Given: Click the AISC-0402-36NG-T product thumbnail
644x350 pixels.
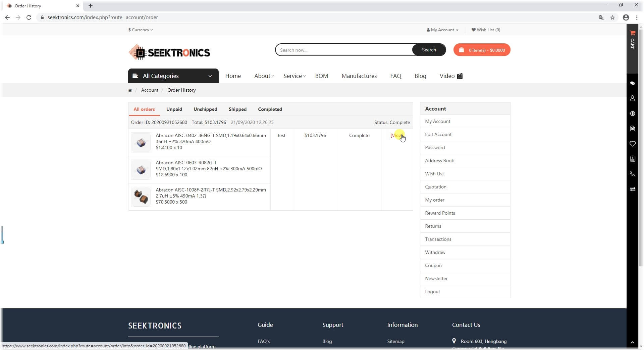Looking at the screenshot, I should (x=141, y=142).
